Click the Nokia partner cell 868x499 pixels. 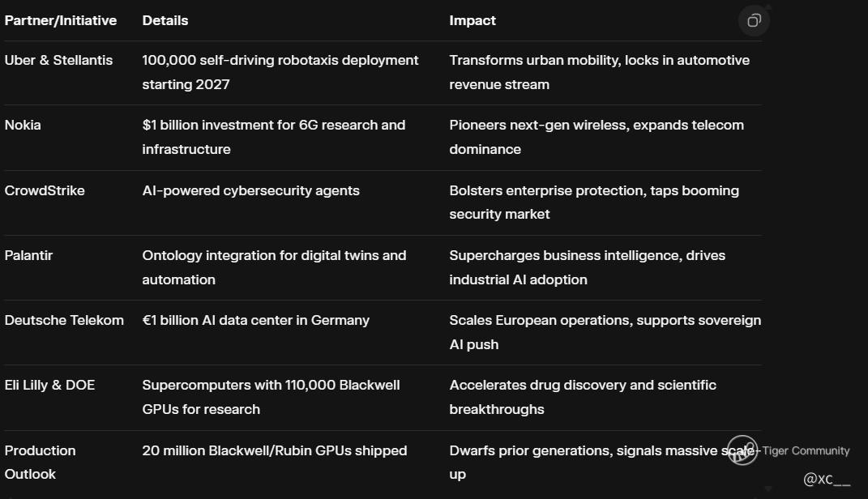pos(23,126)
